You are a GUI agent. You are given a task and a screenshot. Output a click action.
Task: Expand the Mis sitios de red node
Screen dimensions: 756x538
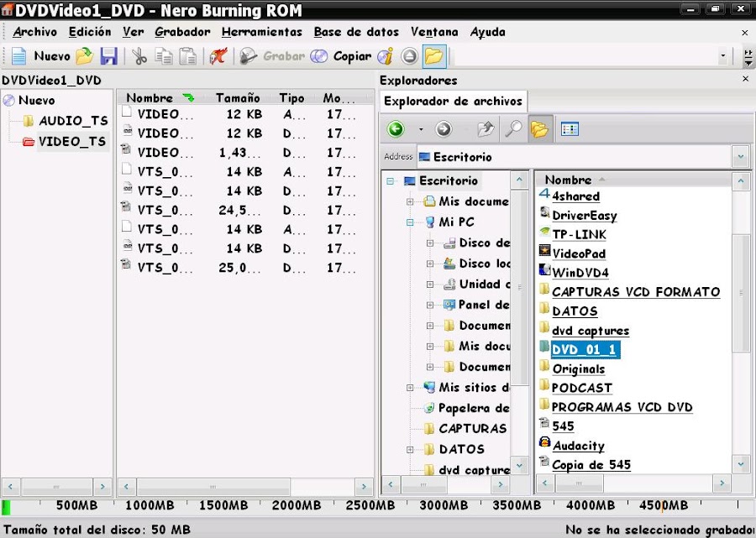tap(410, 388)
